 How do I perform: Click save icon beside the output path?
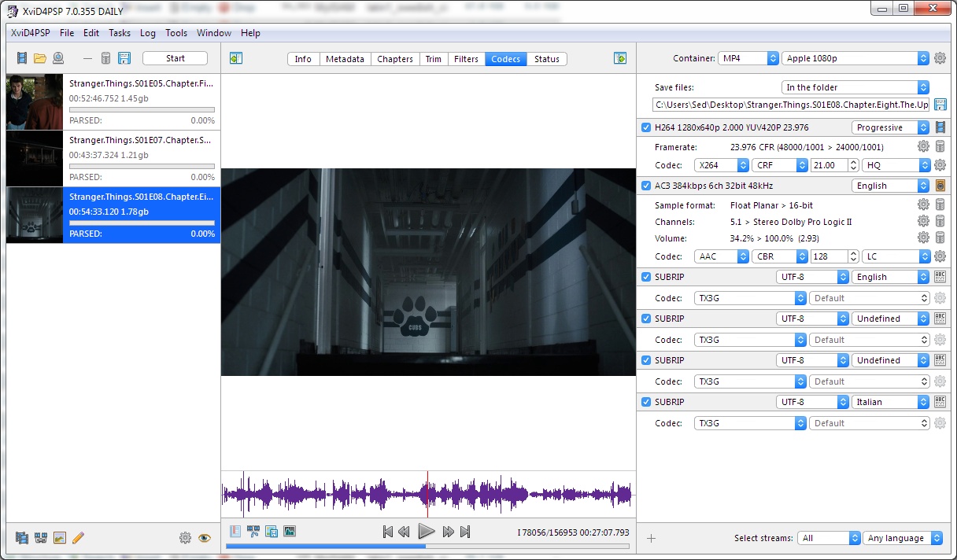pyautogui.click(x=940, y=105)
